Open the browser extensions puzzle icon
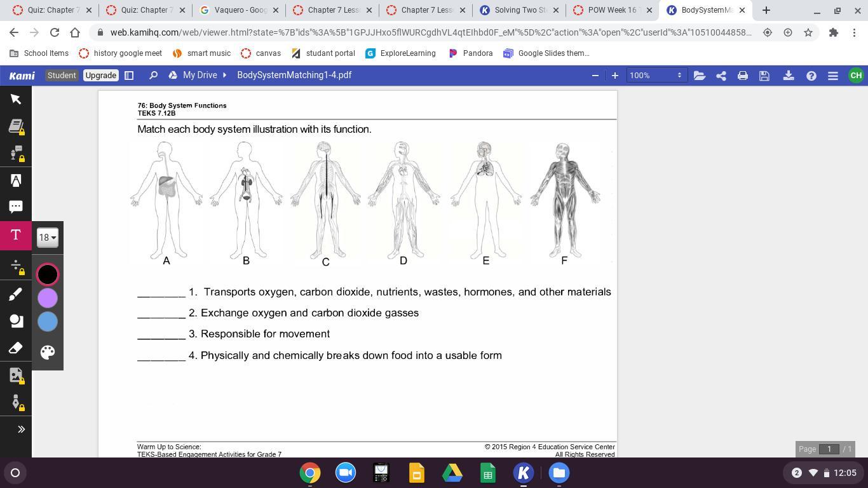This screenshot has width=868, height=488. [x=833, y=32]
